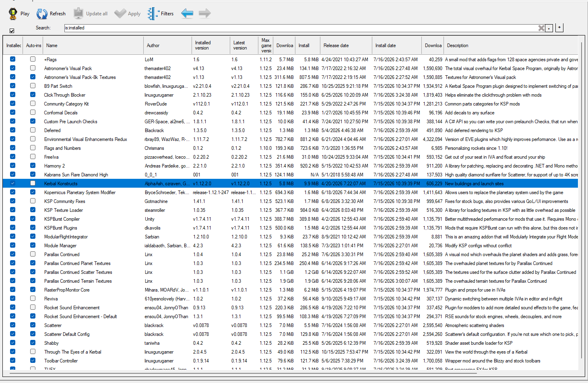This screenshot has width=588, height=383.
Task: Refresh the mod list
Action: (x=51, y=14)
